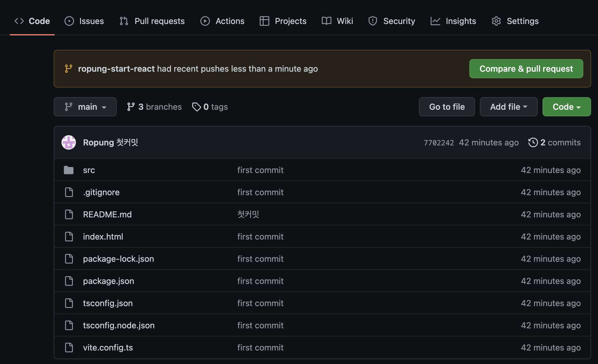Viewport: 598px width, 364px height.
Task: Open the green Code dropdown
Action: (566, 107)
